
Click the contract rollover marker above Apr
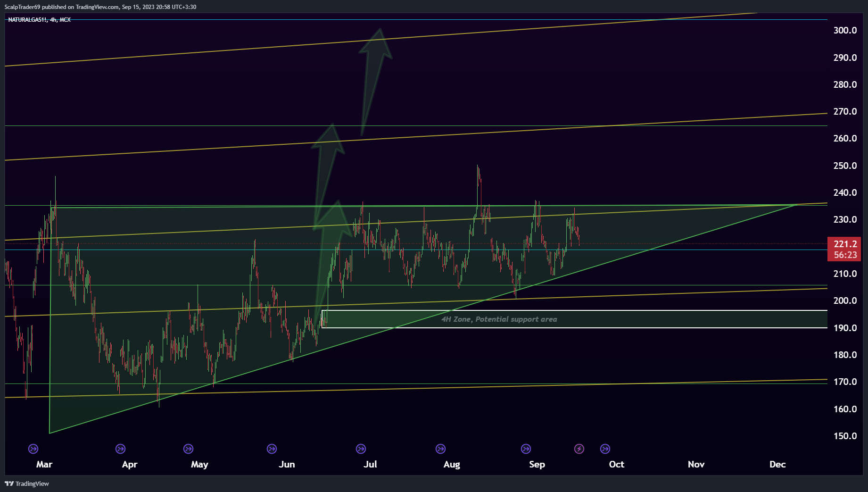[x=120, y=449]
